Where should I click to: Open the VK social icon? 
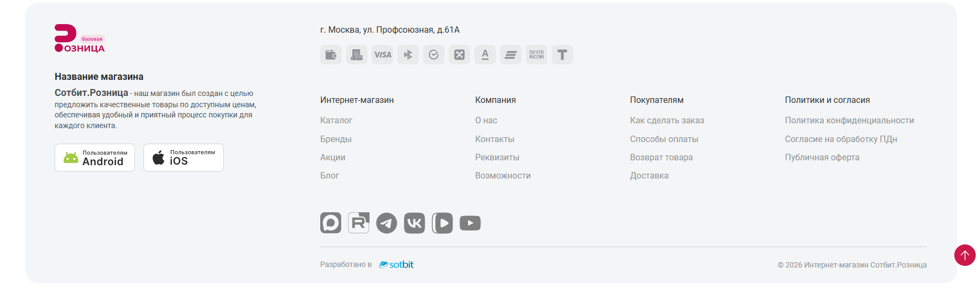point(414,223)
